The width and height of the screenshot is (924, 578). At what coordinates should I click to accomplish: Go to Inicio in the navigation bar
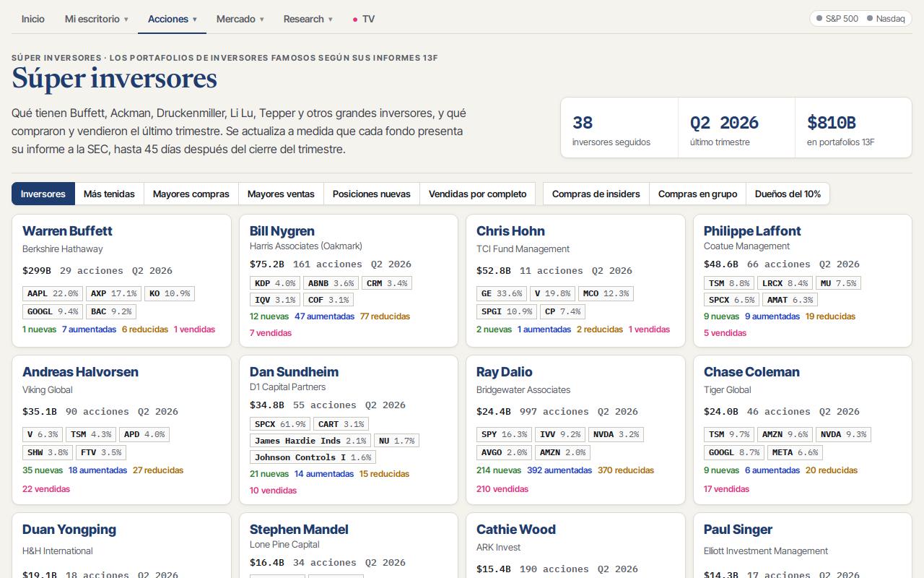click(x=33, y=19)
